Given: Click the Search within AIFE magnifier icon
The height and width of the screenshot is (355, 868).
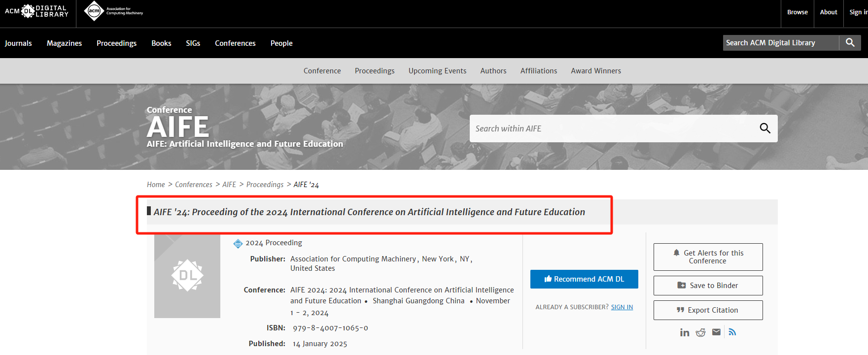Looking at the screenshot, I should tap(765, 129).
